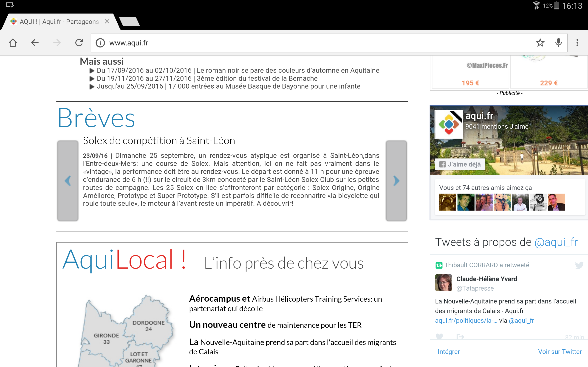Viewport: 588px width, 367px height.
Task: Bookmark page with the star icon
Action: (x=540, y=43)
